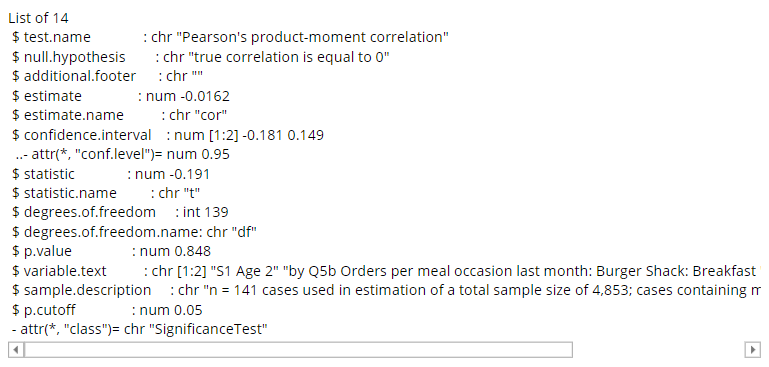Click the estimate.name "cor" line
The width and height of the screenshot is (769, 367).
(120, 115)
